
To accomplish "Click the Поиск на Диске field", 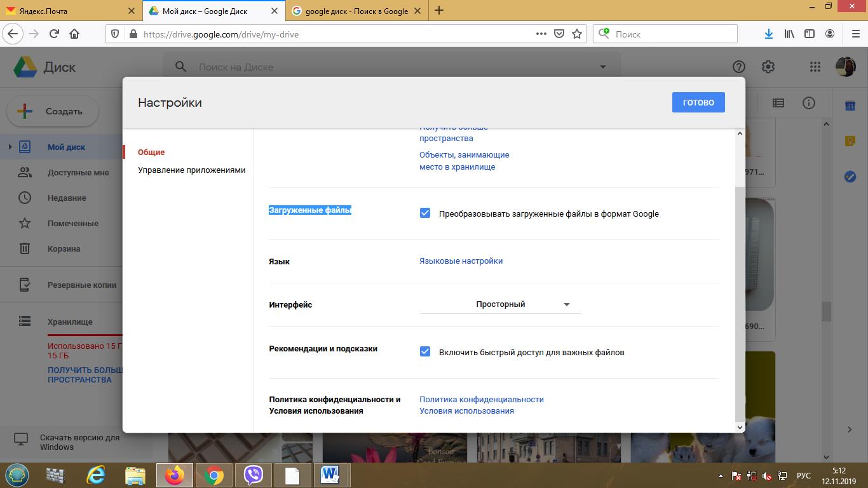I will pyautogui.click(x=391, y=67).
